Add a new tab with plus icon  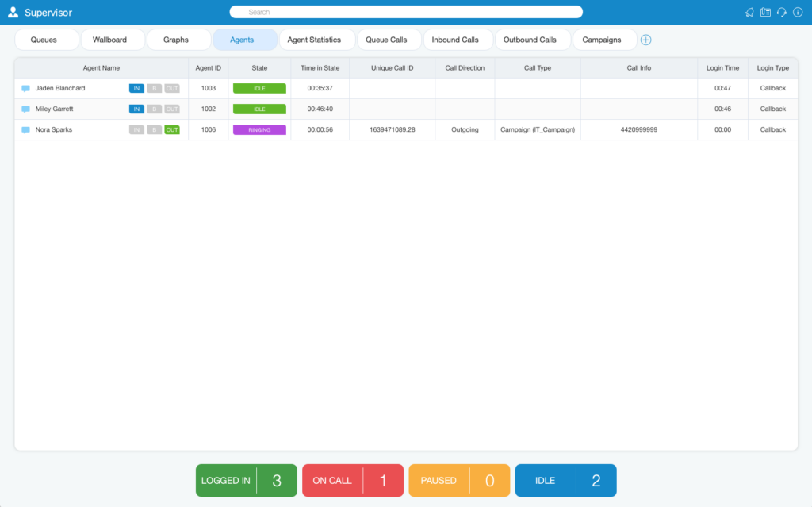[645, 40]
